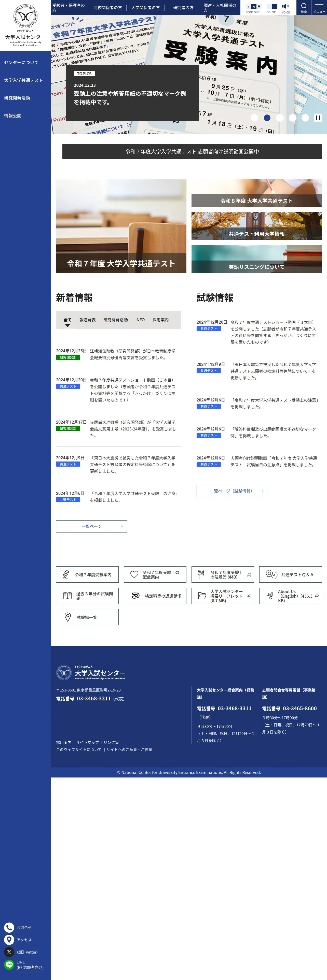
Task: Go to fourth slideshow dot
Action: [293, 118]
